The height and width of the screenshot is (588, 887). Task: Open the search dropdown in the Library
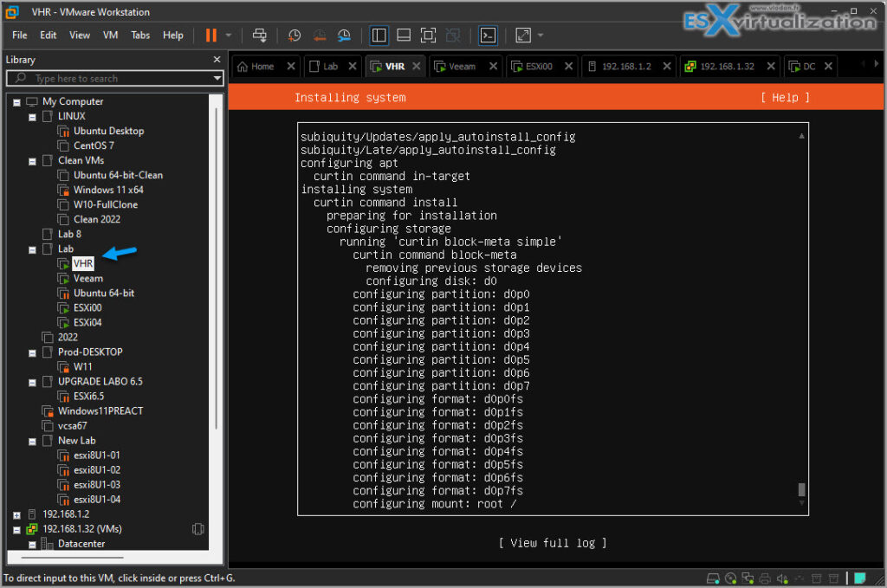coord(216,79)
